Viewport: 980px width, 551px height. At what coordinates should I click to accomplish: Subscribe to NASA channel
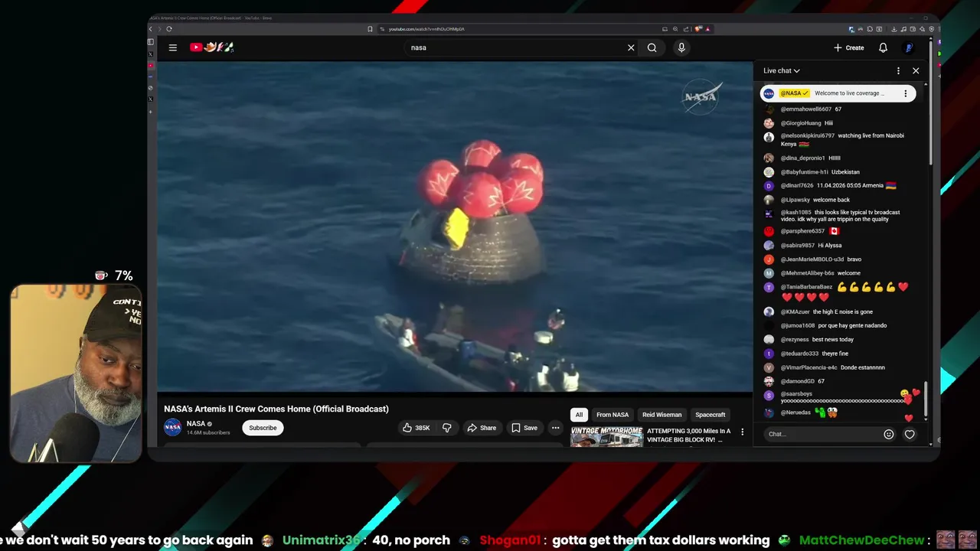[263, 428]
